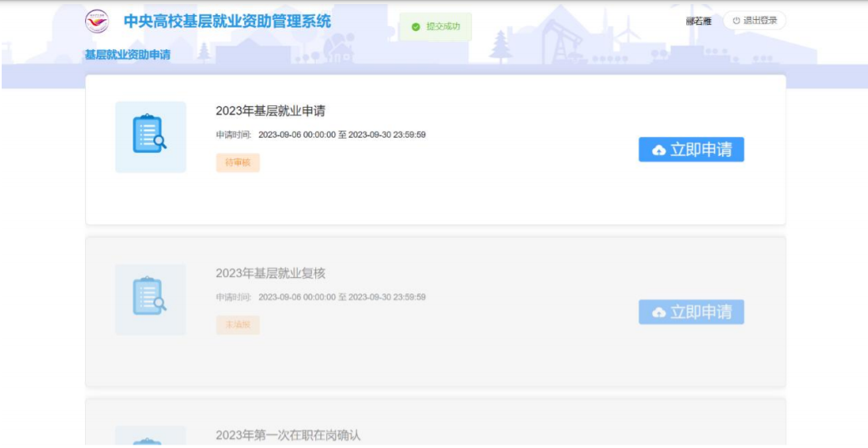Image resolution: width=868 pixels, height=448 pixels.
Task: Click the username beside the logout button
Action: click(x=699, y=22)
